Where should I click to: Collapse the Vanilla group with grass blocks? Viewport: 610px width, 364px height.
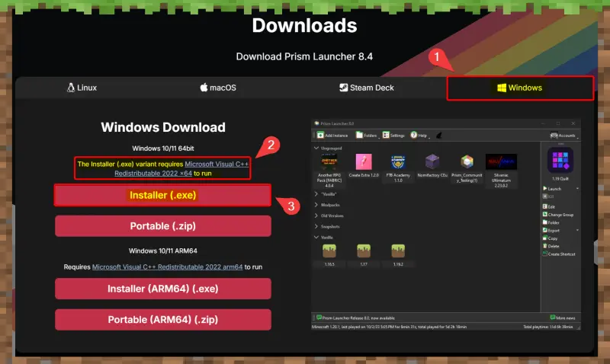coord(316,237)
